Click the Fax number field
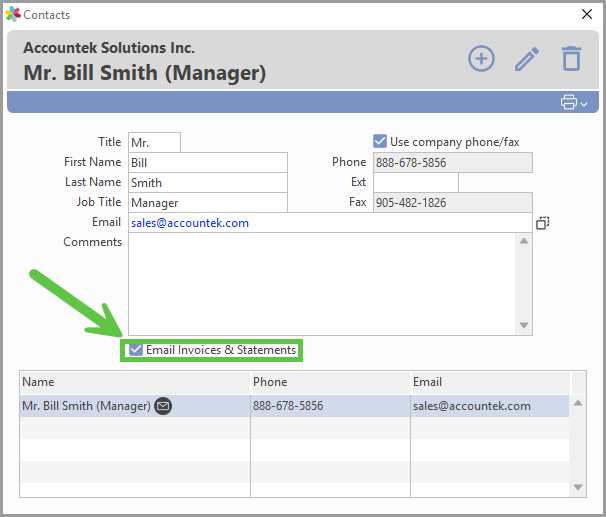The width and height of the screenshot is (606, 517). pos(453,202)
